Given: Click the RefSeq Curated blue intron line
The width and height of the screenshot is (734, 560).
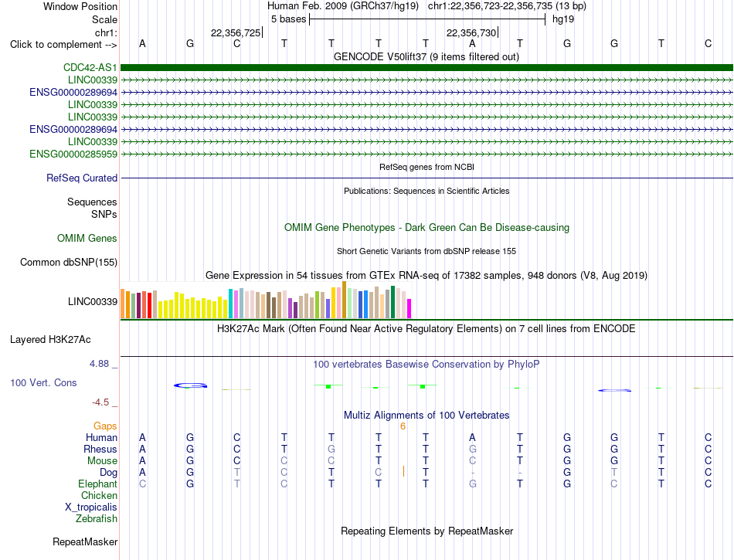Looking at the screenshot, I should [426, 178].
